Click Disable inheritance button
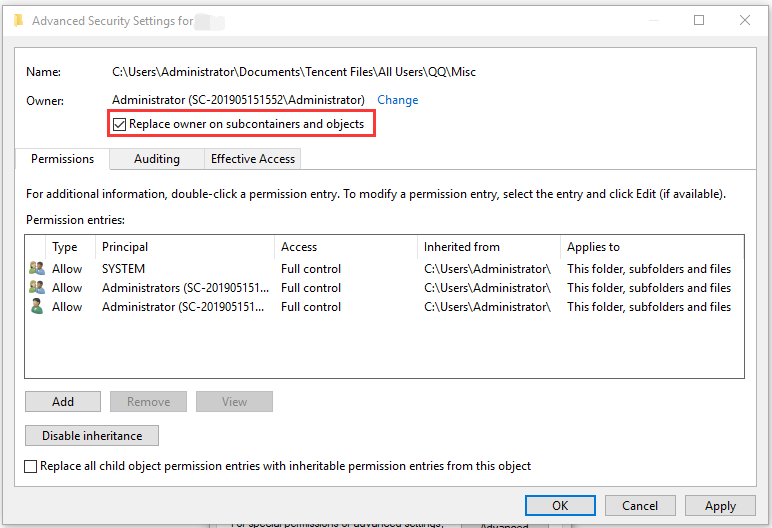This screenshot has width=772, height=528. tap(92, 436)
